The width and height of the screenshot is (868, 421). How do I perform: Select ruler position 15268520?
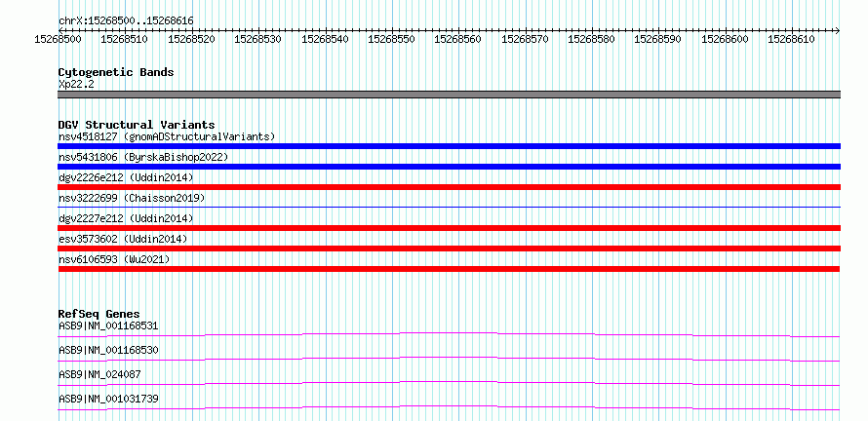(191, 39)
